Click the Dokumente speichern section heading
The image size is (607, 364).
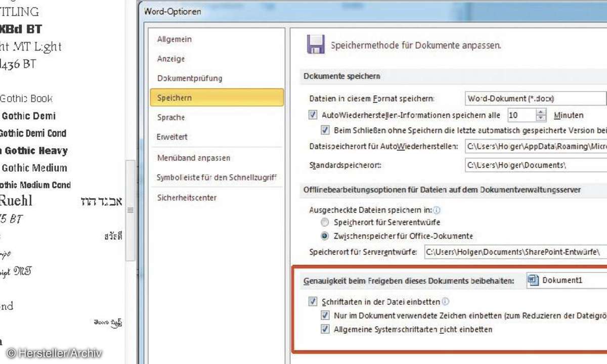pos(341,76)
